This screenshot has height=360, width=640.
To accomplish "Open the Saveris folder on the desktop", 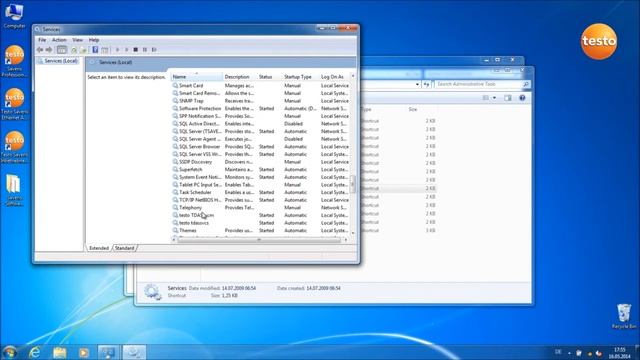I will tap(14, 190).
